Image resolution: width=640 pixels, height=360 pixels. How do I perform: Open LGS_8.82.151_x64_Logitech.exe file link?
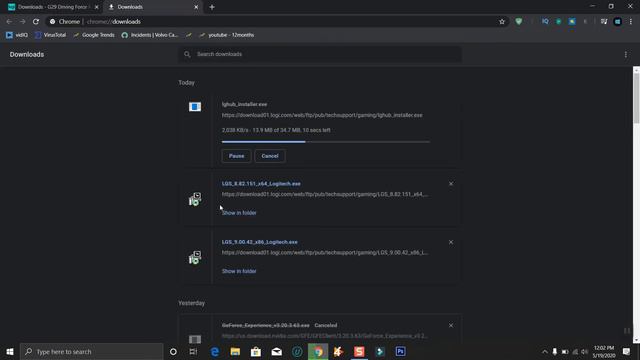[261, 184]
